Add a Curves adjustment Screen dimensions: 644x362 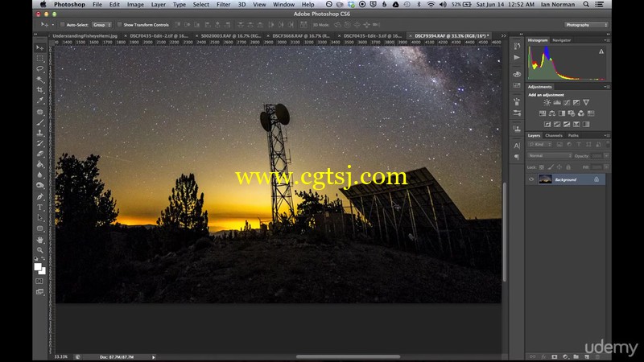tap(567, 103)
